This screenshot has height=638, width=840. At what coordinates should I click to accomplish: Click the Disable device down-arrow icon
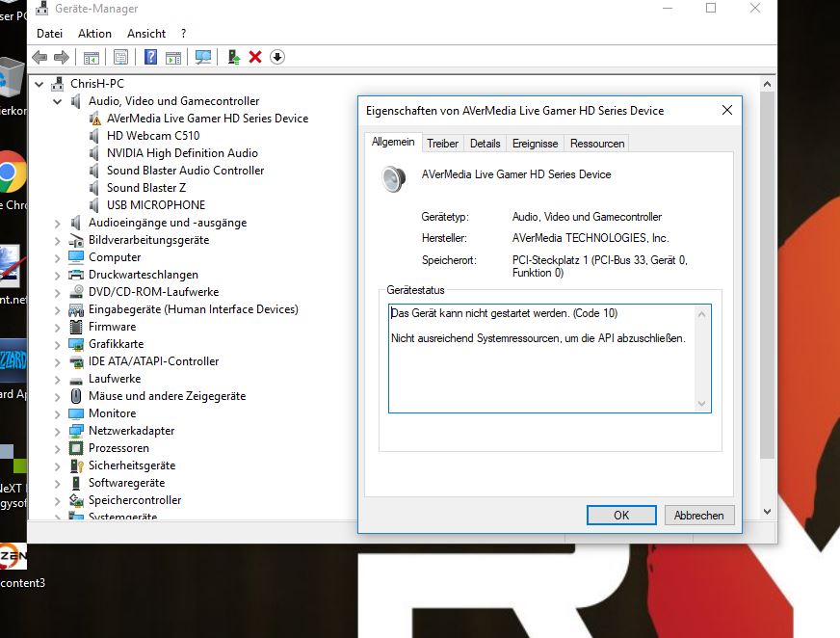coord(277,57)
